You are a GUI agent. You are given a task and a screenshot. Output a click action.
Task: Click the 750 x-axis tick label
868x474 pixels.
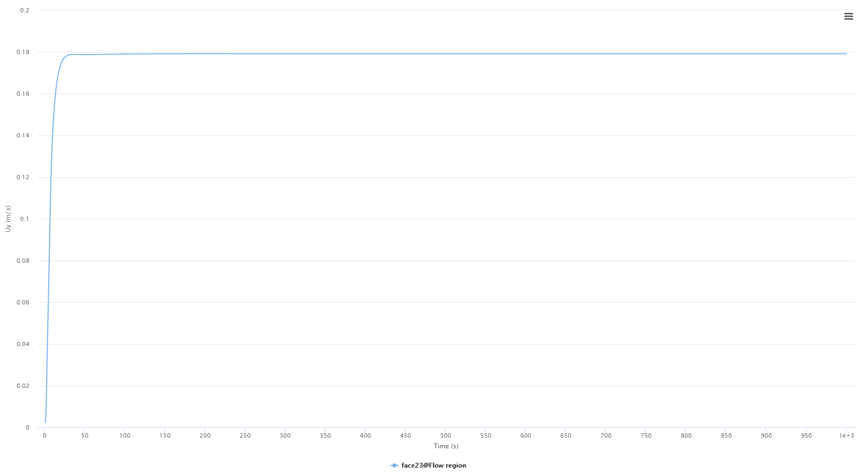(646, 435)
